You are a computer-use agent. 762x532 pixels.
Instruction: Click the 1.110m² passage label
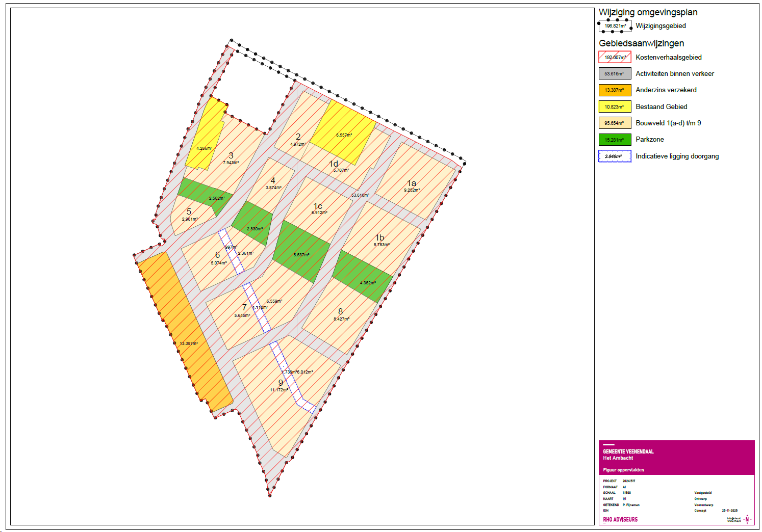click(x=260, y=307)
